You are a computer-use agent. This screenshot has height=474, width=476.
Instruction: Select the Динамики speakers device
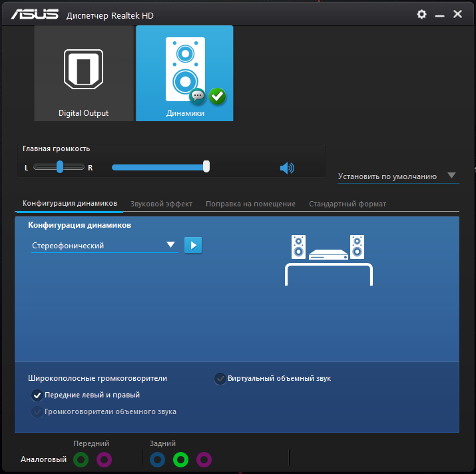[x=184, y=73]
